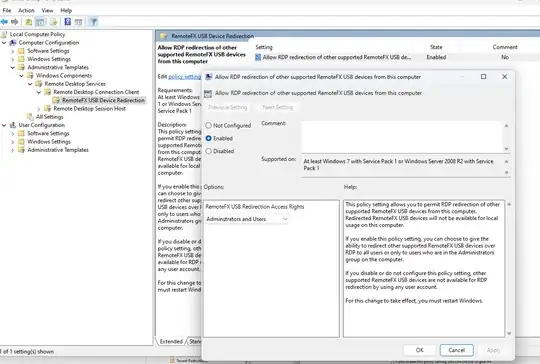Select the Enabled radio button
Viewport: 540px width, 364px height.
208,138
